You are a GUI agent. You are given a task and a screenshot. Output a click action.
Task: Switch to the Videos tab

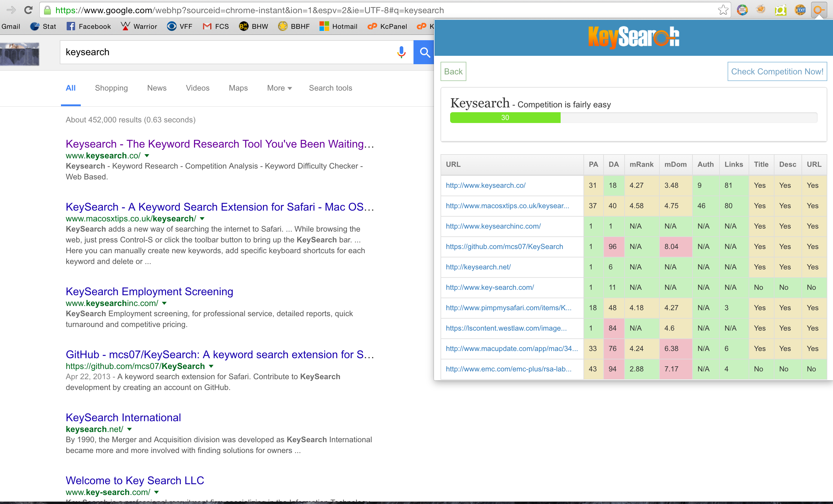198,88
